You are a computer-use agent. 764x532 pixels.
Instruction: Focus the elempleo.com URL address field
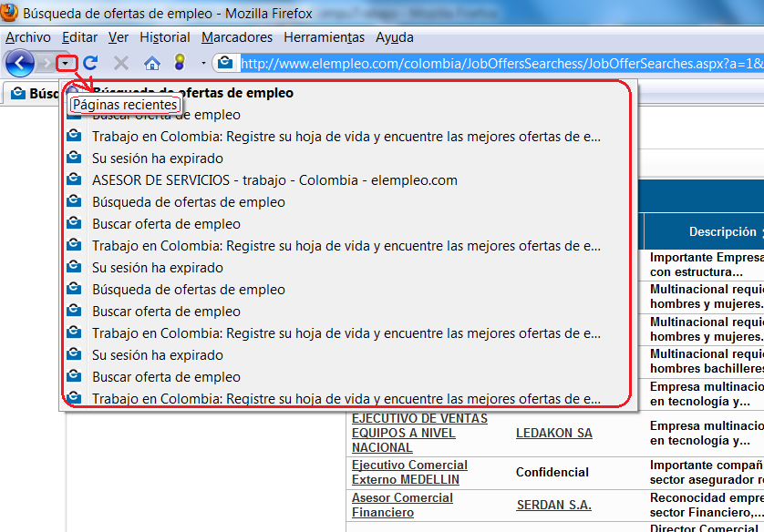[x=501, y=64]
